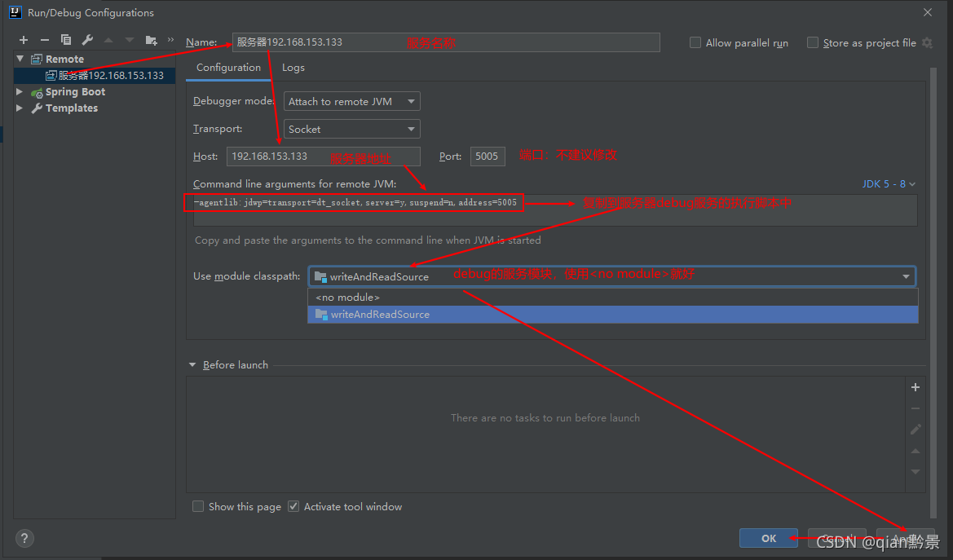The height and width of the screenshot is (560, 953).
Task: Confirm the configuration with OK
Action: point(767,538)
